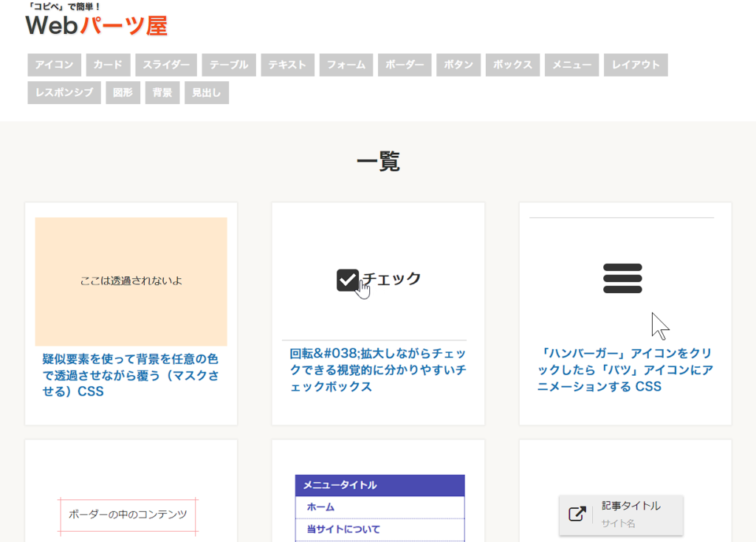Filter by 背景 category
Image resolution: width=756 pixels, height=542 pixels.
click(x=162, y=92)
